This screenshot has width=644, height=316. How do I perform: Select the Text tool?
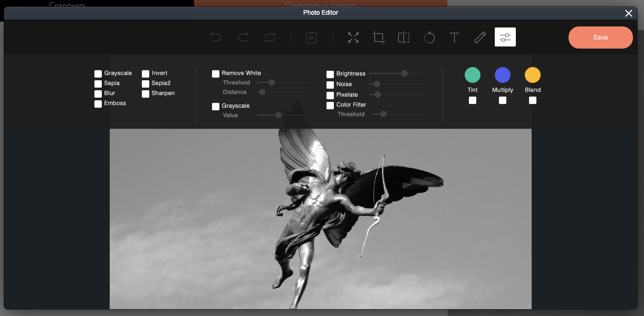coord(454,37)
